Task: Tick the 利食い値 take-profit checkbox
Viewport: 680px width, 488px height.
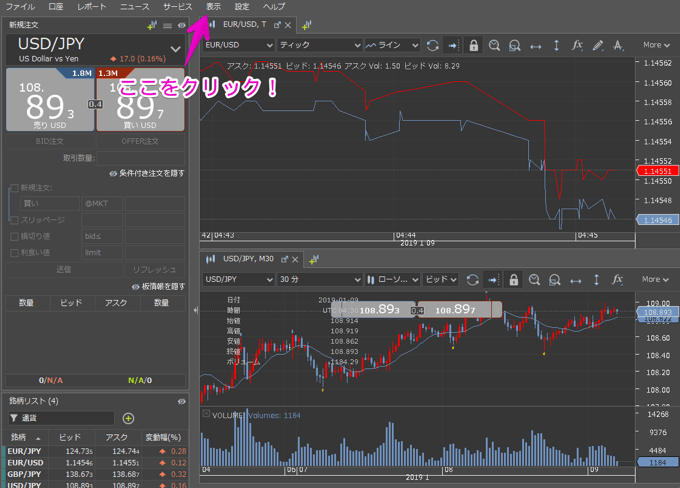Action: click(14, 253)
